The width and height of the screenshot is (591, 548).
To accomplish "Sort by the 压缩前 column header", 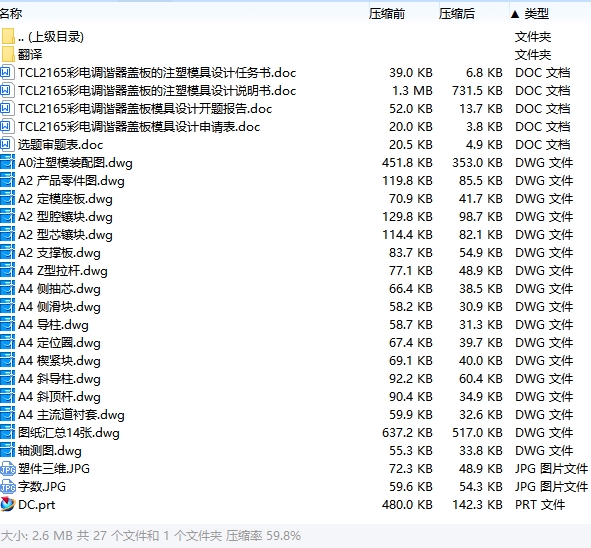I will 387,14.
